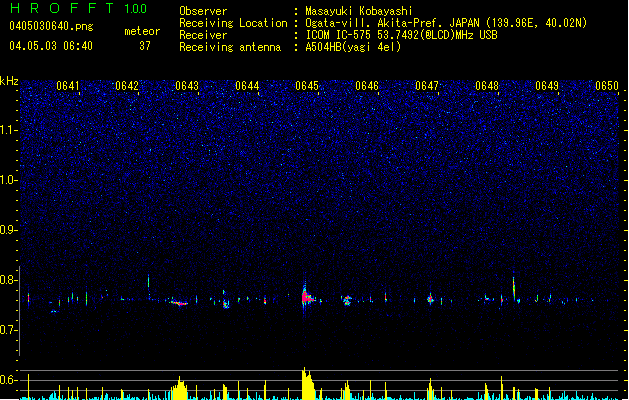Click the 0.9 kHz axis label
This screenshot has height=400, width=629.
tap(8, 230)
